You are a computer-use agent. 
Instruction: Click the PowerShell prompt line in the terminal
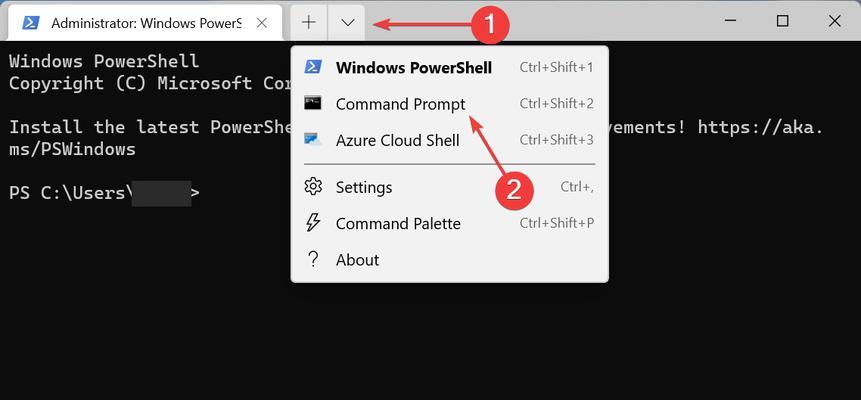(x=104, y=193)
